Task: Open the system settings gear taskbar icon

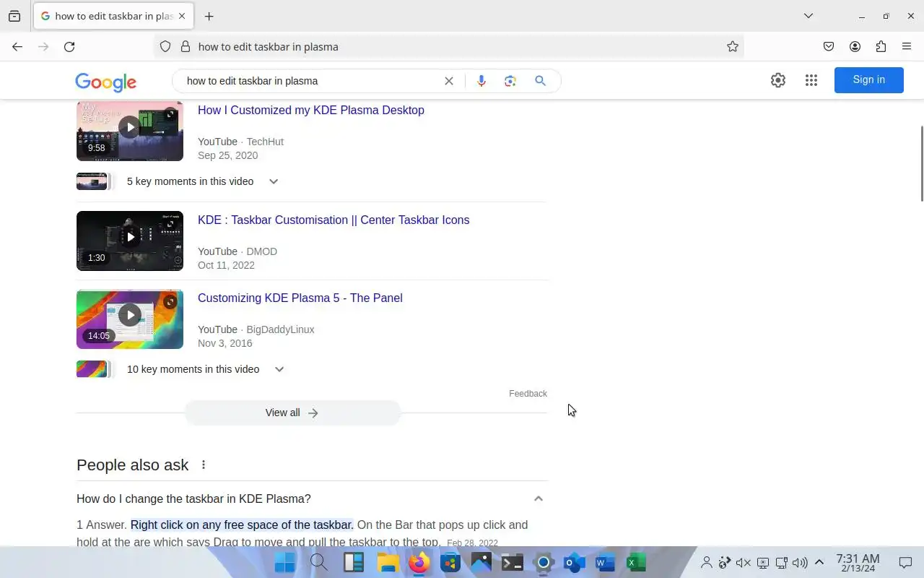Action: point(544,562)
